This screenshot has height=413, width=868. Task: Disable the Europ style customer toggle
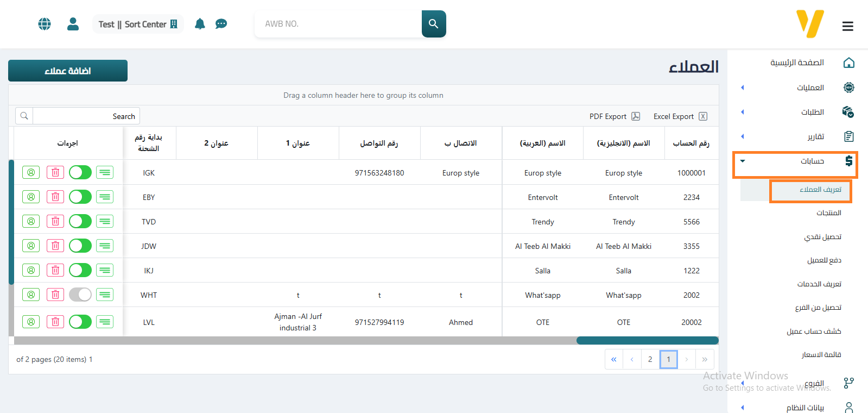pos(80,173)
